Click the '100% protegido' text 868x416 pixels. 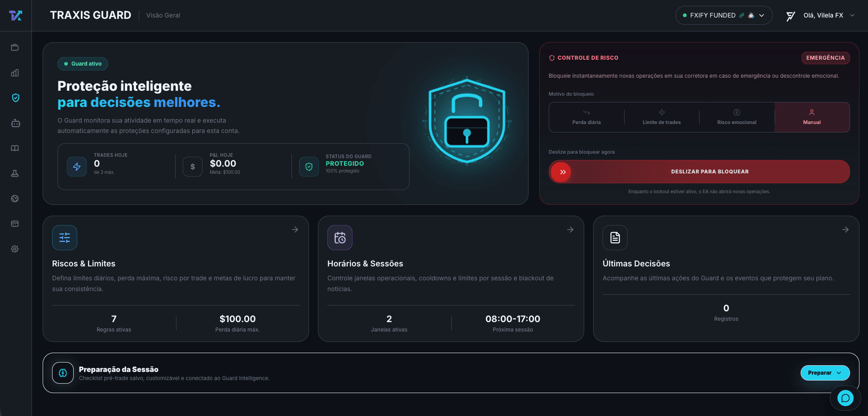(343, 171)
